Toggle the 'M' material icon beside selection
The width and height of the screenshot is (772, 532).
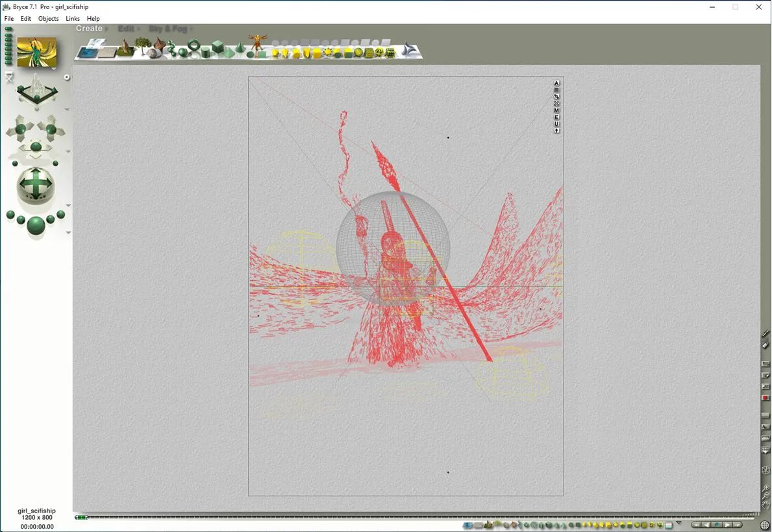[x=556, y=110]
